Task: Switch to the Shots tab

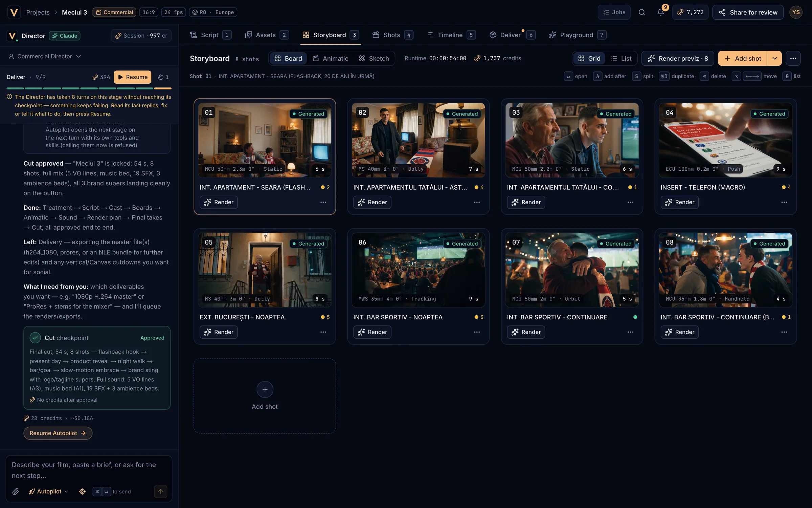Action: click(x=392, y=35)
